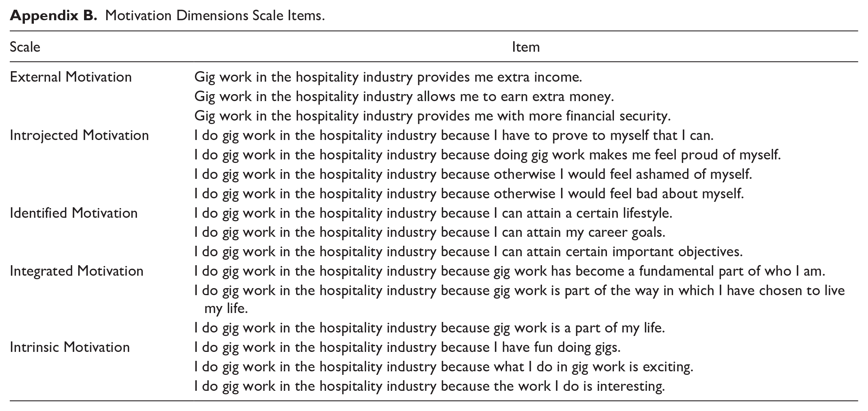Select the "Introjected Motivation" scale label
Screen dimensions: 868x411
coord(79,135)
